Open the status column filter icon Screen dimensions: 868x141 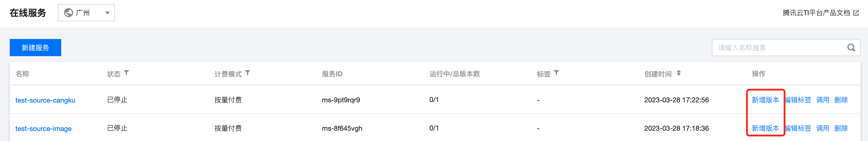pos(126,73)
